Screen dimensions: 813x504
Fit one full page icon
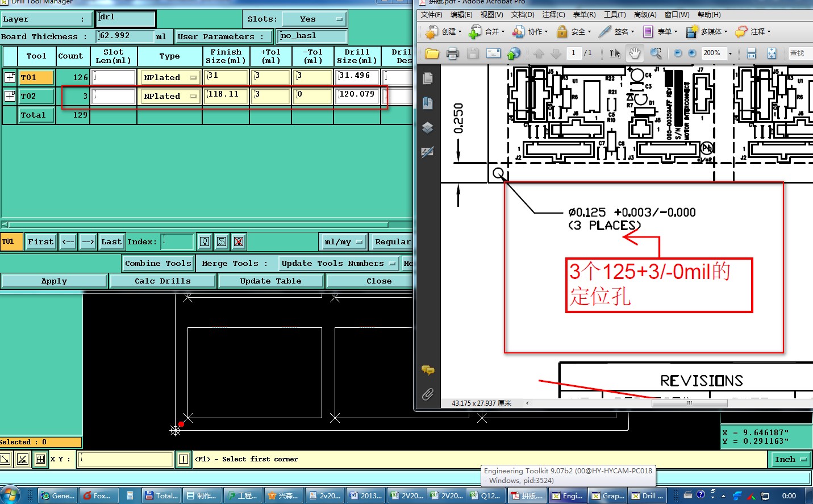click(772, 53)
